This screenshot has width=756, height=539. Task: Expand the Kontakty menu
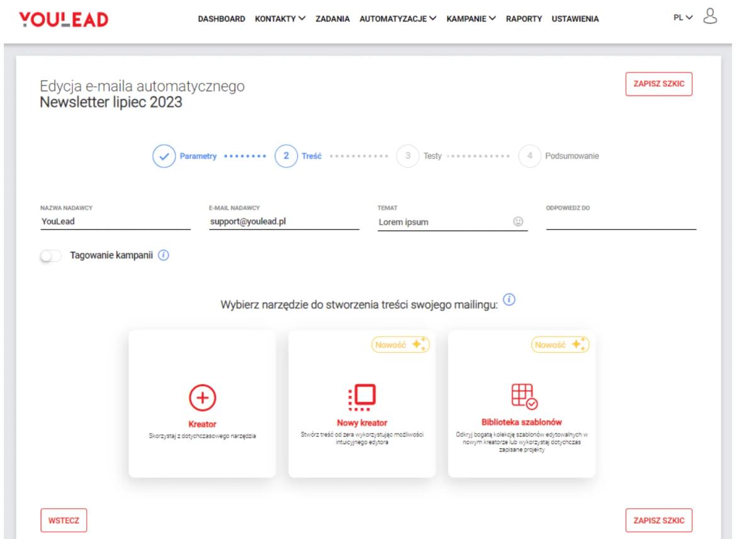(280, 19)
